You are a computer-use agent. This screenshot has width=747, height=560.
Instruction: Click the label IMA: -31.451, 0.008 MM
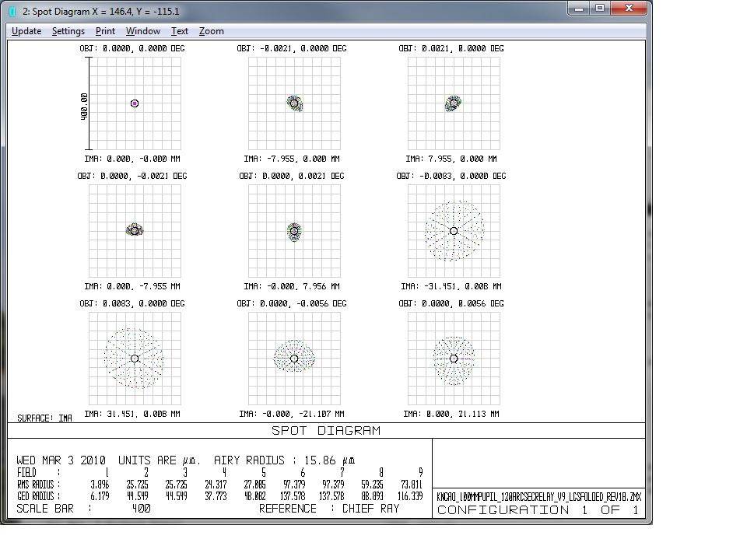pos(451,286)
